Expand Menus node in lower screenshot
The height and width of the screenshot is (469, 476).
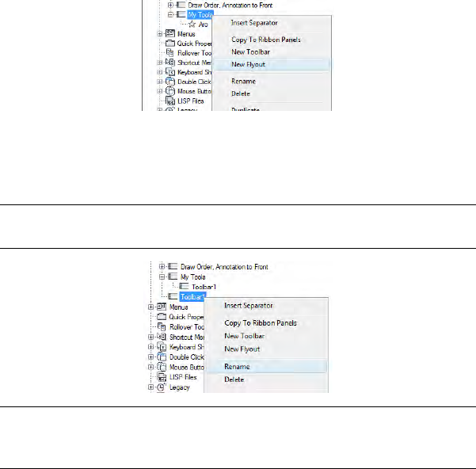[150, 307]
